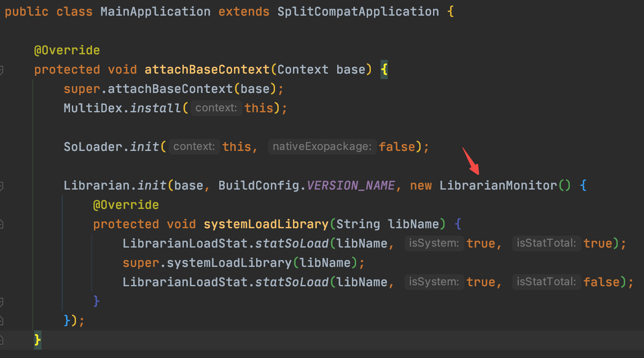This screenshot has height=358, width=644.
Task: Click the install method call
Action: (x=155, y=108)
